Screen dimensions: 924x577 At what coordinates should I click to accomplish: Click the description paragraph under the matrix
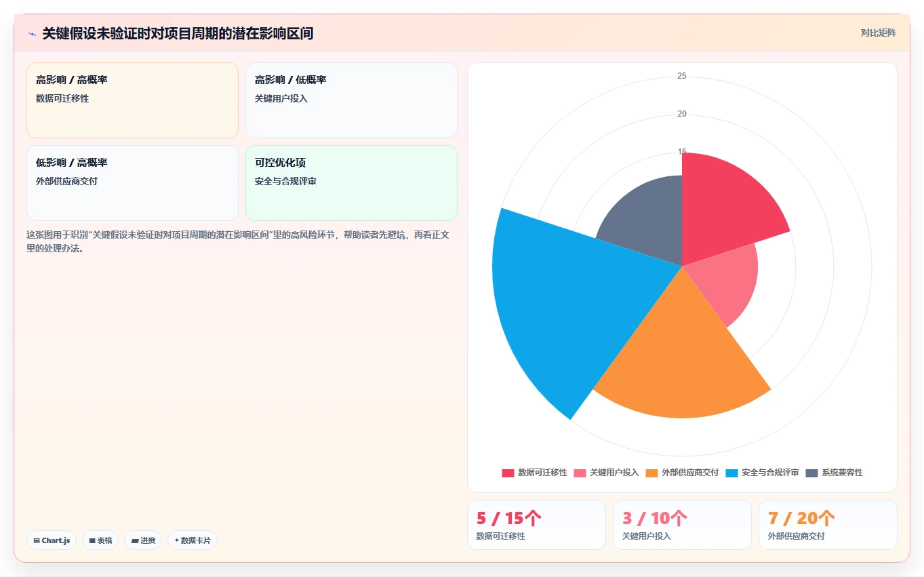click(x=238, y=241)
